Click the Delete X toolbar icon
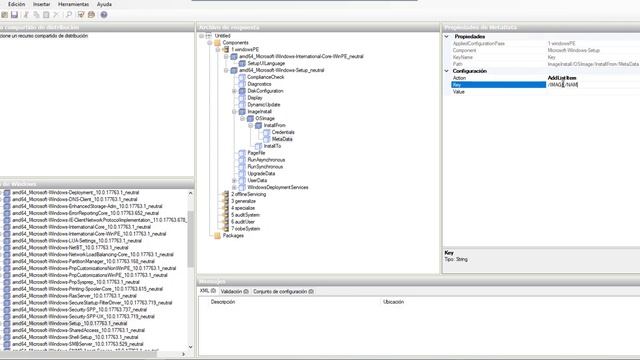The width and height of the screenshot is (640, 360). coord(56,15)
